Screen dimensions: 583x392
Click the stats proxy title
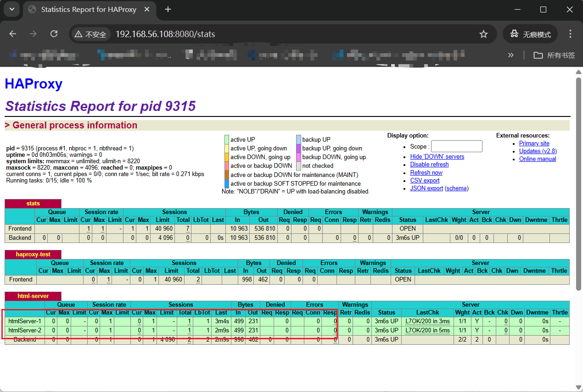pyautogui.click(x=33, y=204)
